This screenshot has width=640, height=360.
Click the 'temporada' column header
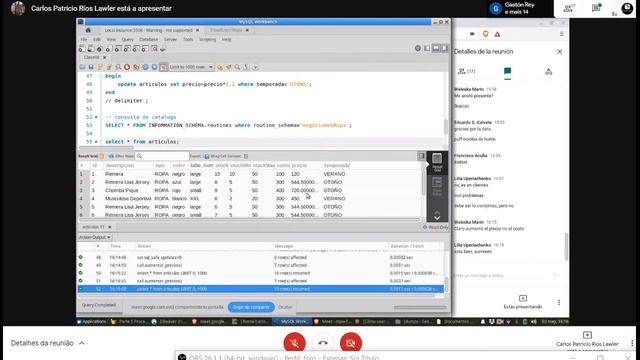point(337,166)
